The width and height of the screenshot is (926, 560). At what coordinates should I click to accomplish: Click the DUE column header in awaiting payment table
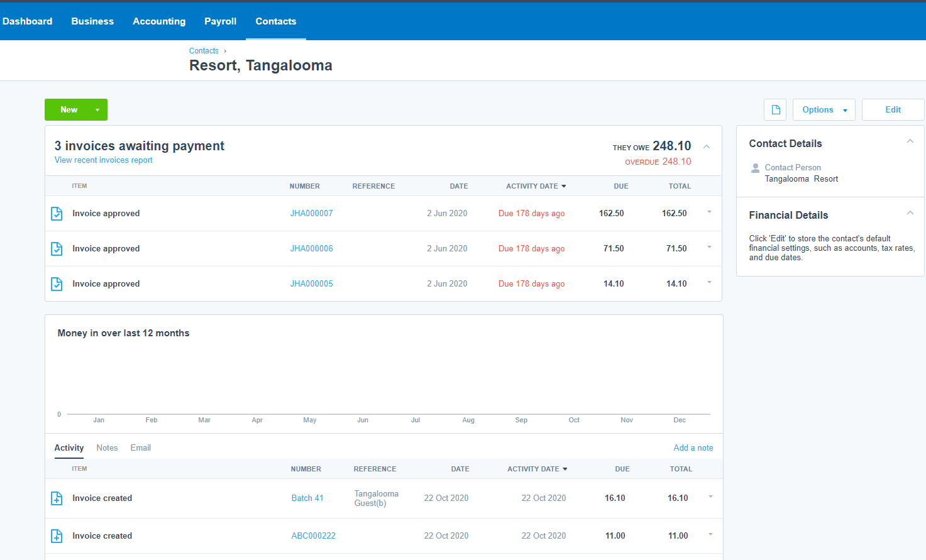coord(620,186)
